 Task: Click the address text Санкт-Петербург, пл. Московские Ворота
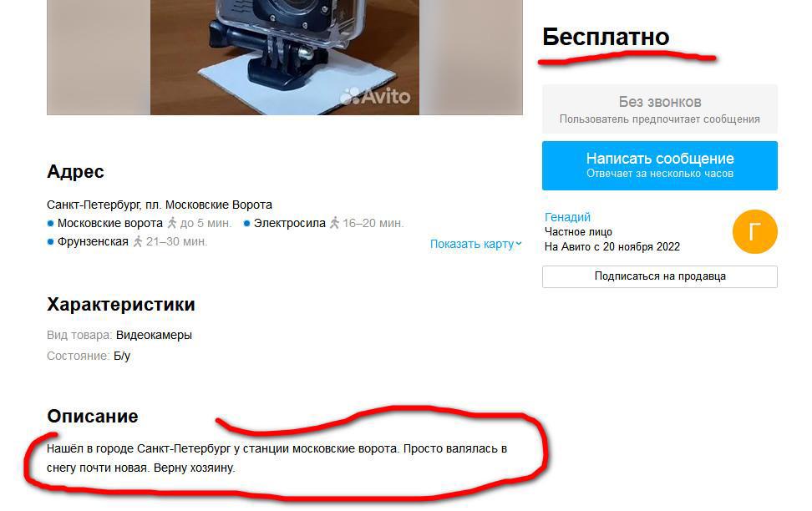click(160, 205)
